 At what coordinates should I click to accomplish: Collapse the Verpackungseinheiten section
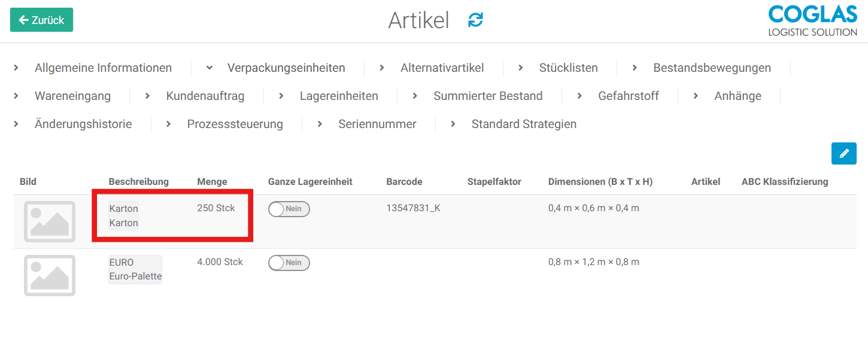click(286, 68)
